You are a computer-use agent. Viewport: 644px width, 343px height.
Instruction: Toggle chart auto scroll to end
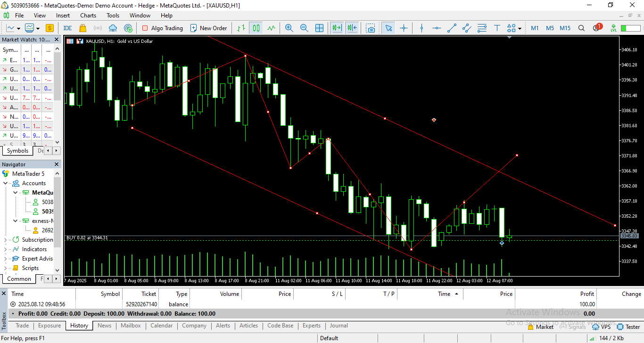[337, 28]
